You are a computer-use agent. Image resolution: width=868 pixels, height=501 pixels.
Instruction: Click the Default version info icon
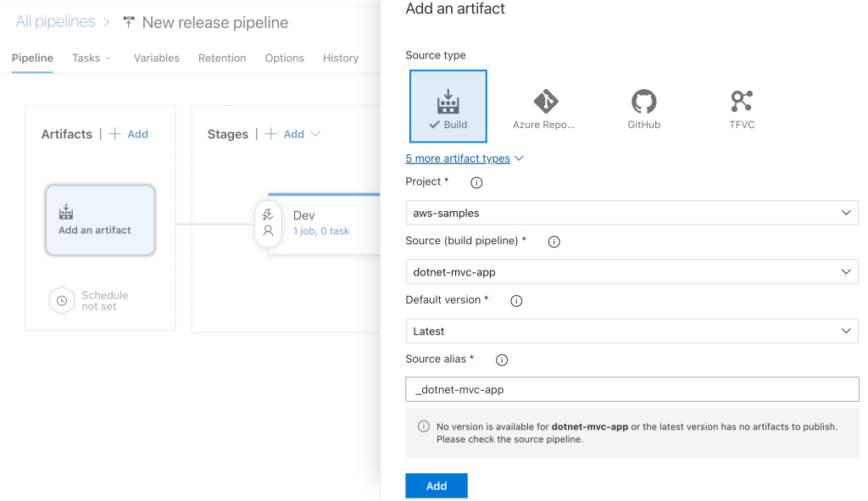[x=516, y=300]
